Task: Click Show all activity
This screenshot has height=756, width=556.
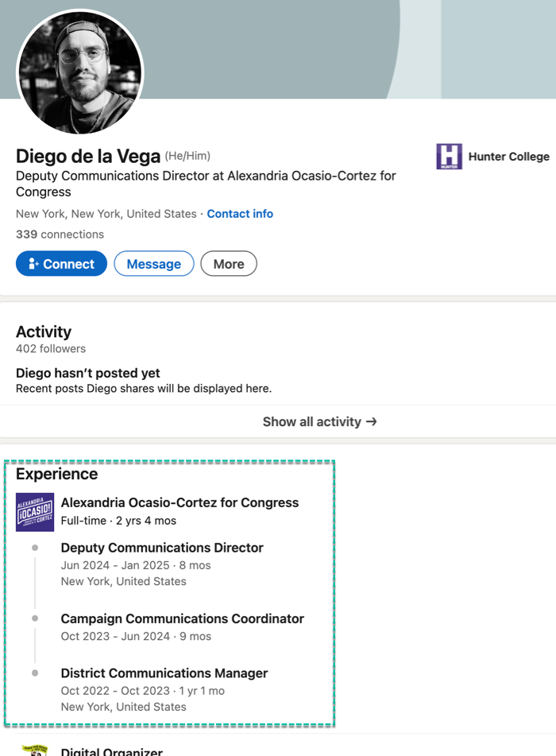Action: coord(320,422)
